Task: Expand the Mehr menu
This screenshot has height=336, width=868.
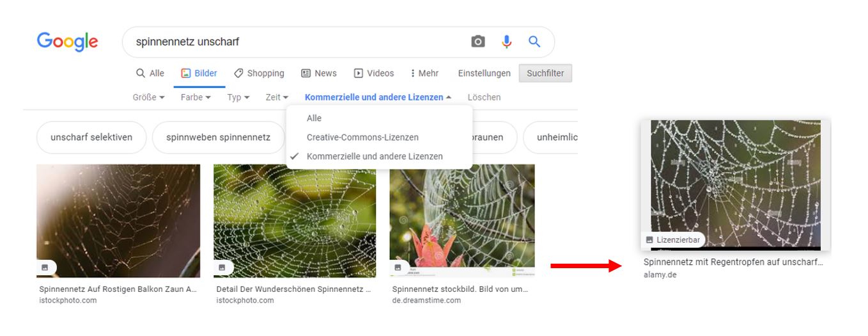Action: (x=424, y=73)
